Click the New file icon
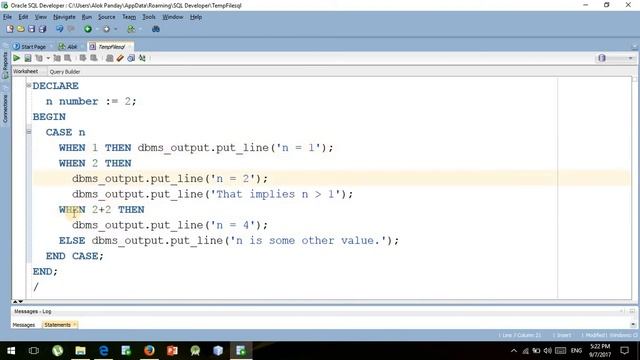640x360 pixels. click(x=10, y=29)
